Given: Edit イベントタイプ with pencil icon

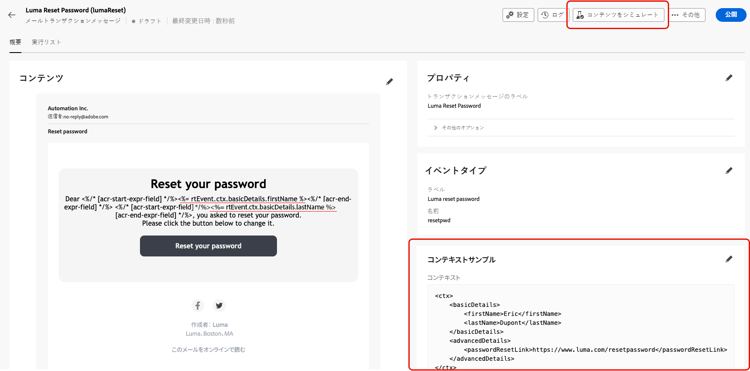Looking at the screenshot, I should click(x=728, y=170).
